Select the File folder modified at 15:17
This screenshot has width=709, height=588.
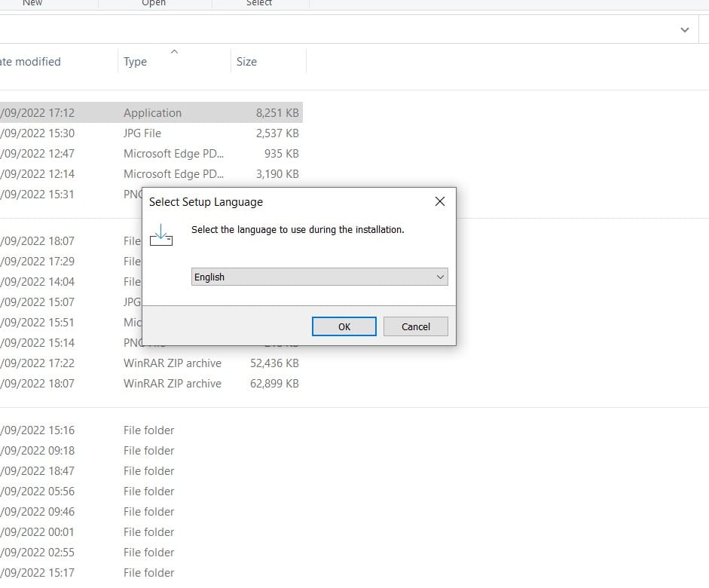148,572
